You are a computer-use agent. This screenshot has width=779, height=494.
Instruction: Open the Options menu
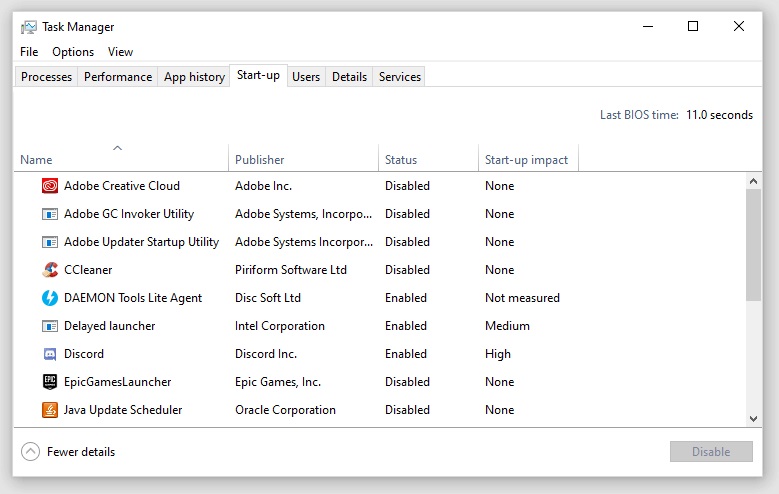(x=73, y=52)
